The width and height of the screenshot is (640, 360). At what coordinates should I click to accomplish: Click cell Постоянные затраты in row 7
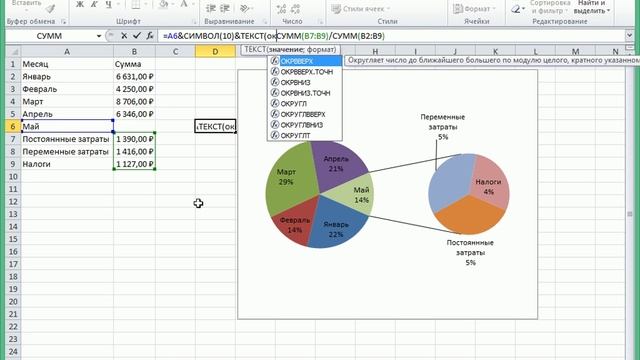pos(67,139)
